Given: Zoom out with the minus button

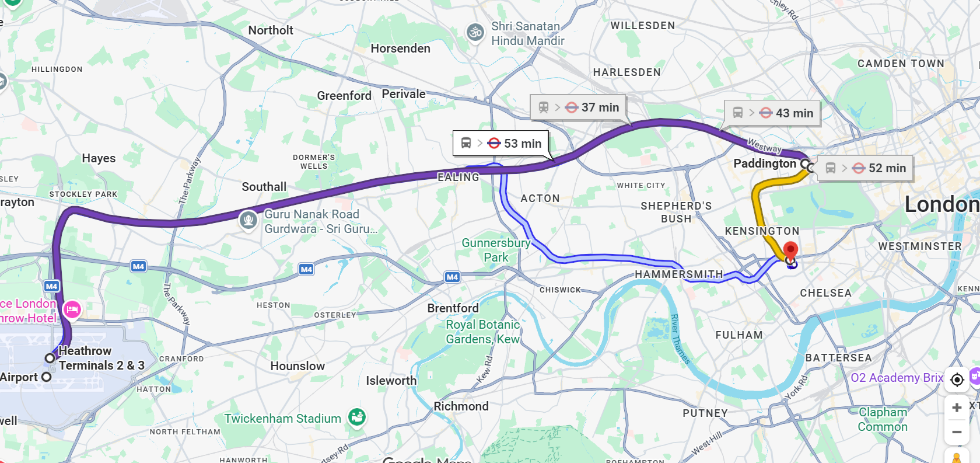Looking at the screenshot, I should pyautogui.click(x=957, y=432).
